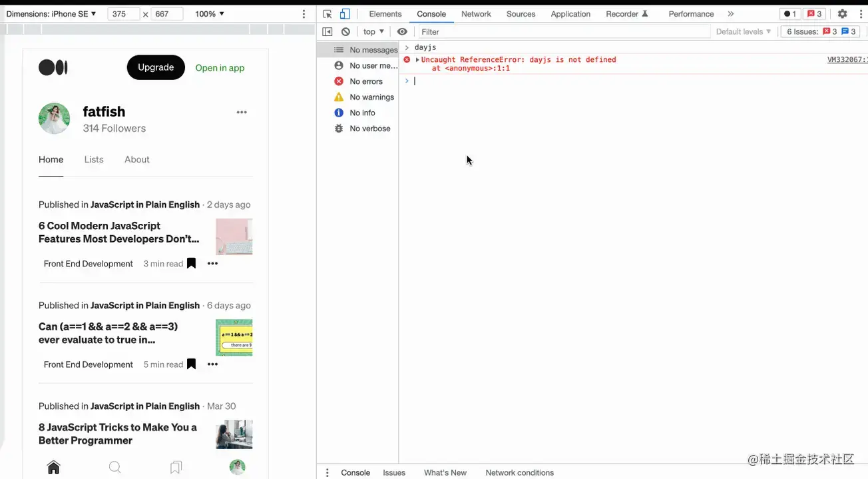Viewport: 868px width, 479px height.
Task: Open the Can (a==1 && a==2 && a==3) article title
Action: click(x=108, y=333)
